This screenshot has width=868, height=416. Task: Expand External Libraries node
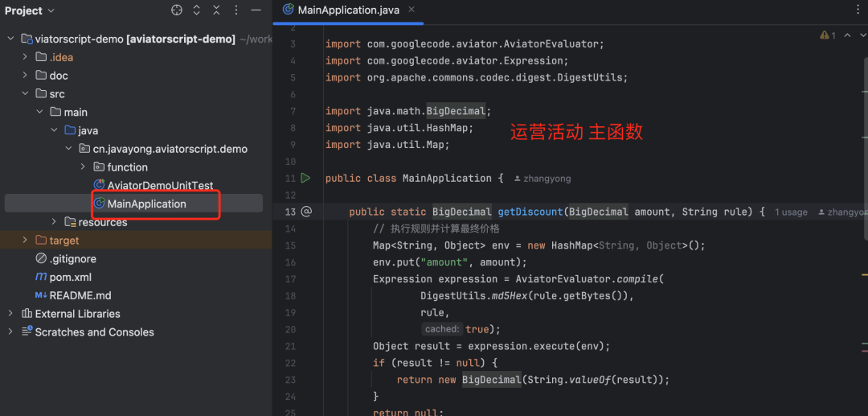10,314
